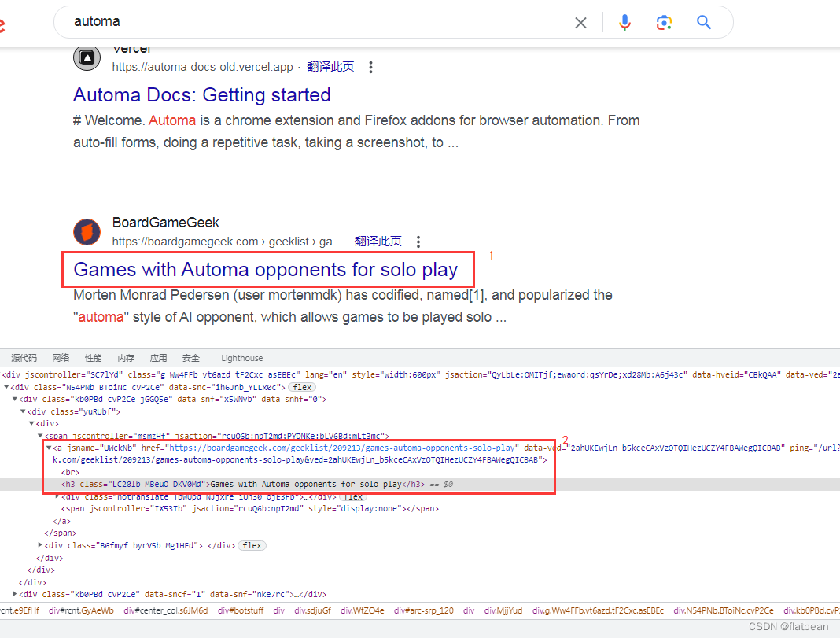Screen dimensions: 840x638
Task: Open the three-dot menu on the BoardGameGeek result
Action: pos(418,242)
